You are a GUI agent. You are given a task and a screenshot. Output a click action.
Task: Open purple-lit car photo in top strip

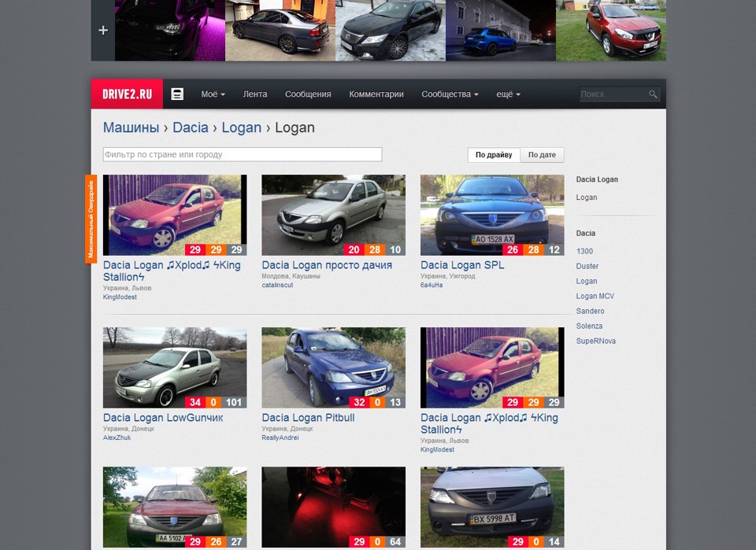[x=170, y=31]
